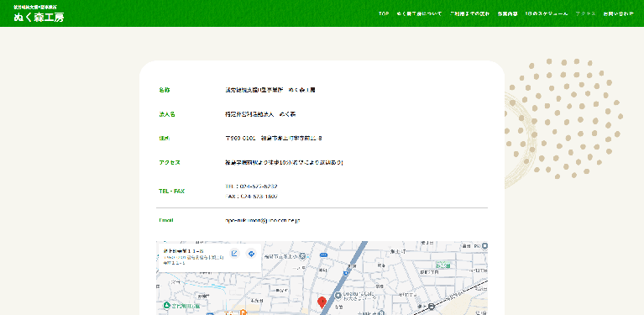This screenshot has width=644, height=315.
Task: Click the Email address text
Action: point(263,220)
